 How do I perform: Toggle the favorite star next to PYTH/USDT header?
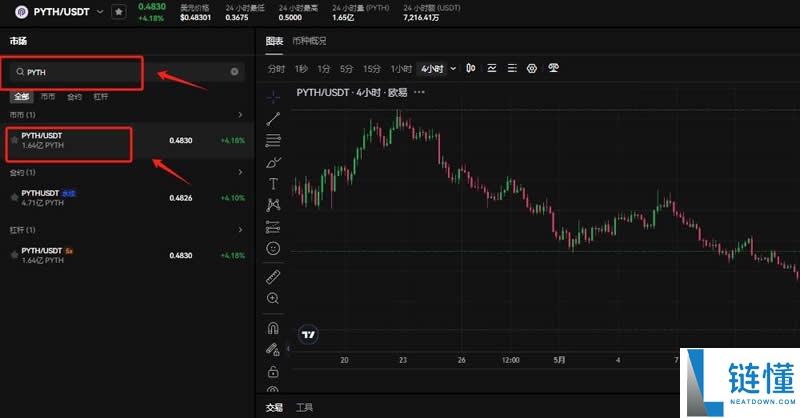(119, 11)
